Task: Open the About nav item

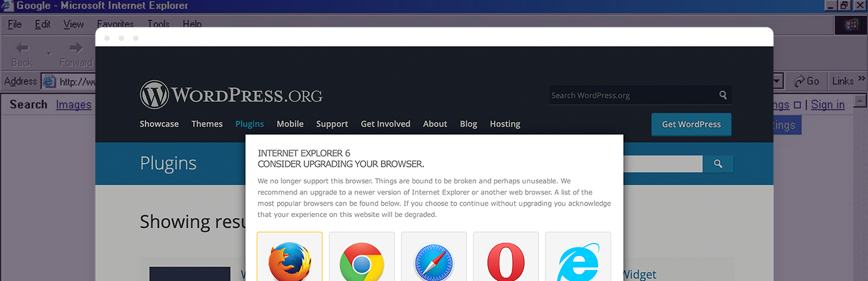Action: click(435, 124)
